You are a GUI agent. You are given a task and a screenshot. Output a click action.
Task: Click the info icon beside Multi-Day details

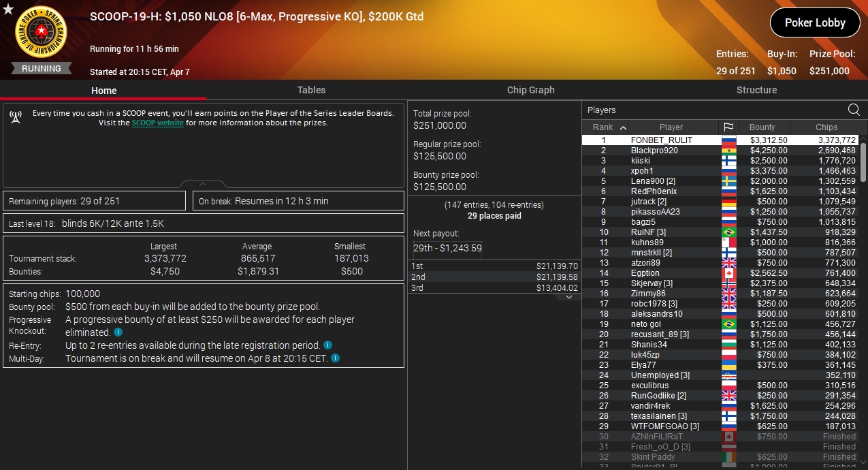coord(336,358)
